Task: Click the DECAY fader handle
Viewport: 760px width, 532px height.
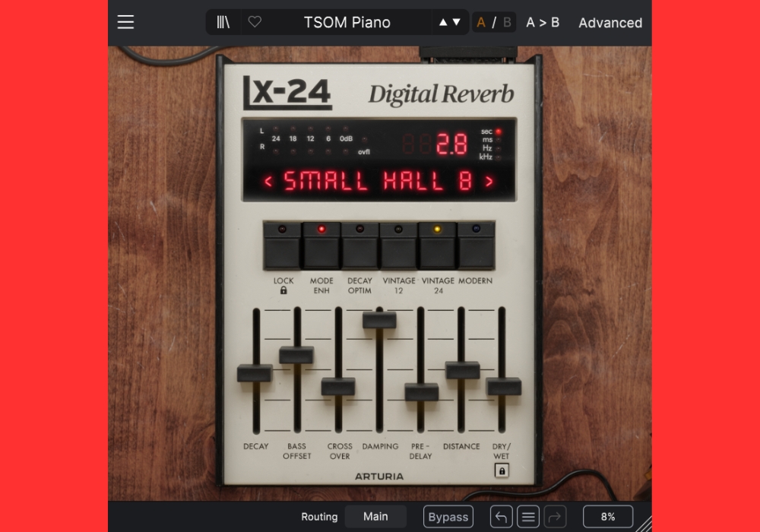Action: click(255, 374)
